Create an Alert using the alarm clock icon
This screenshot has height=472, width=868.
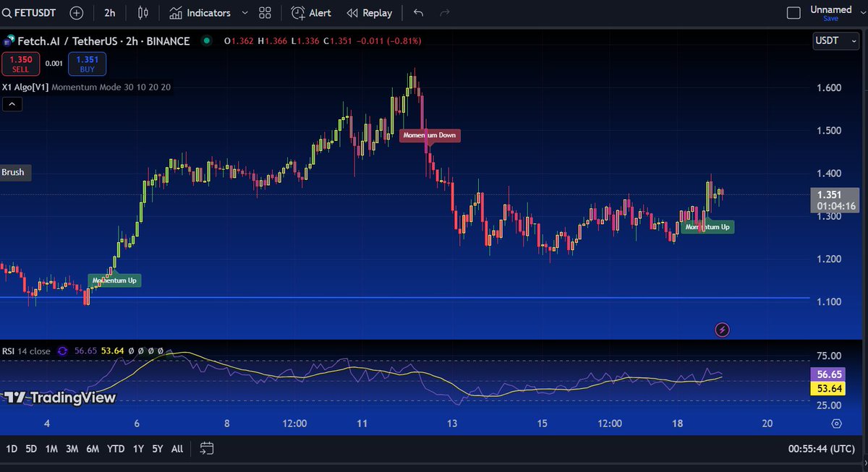(311, 12)
